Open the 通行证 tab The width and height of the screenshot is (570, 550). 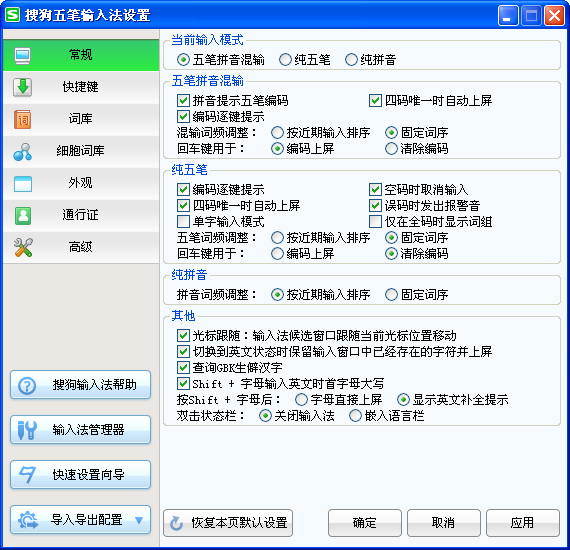point(81,215)
